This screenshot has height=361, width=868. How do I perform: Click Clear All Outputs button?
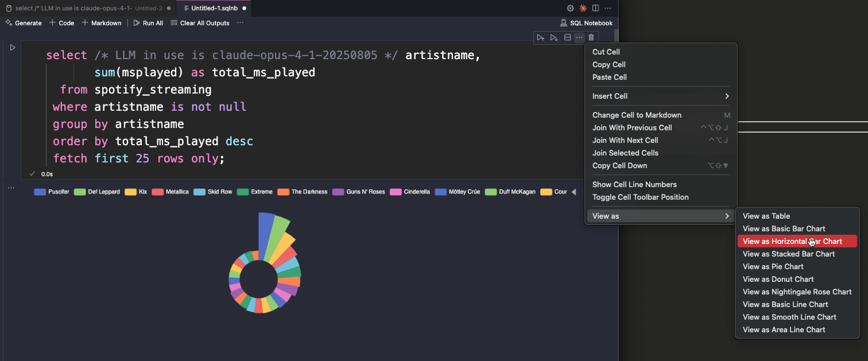click(x=200, y=23)
